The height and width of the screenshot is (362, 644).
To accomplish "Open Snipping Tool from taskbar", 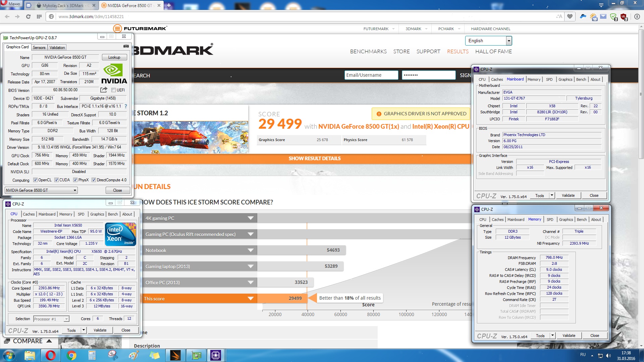I will coord(113,355).
